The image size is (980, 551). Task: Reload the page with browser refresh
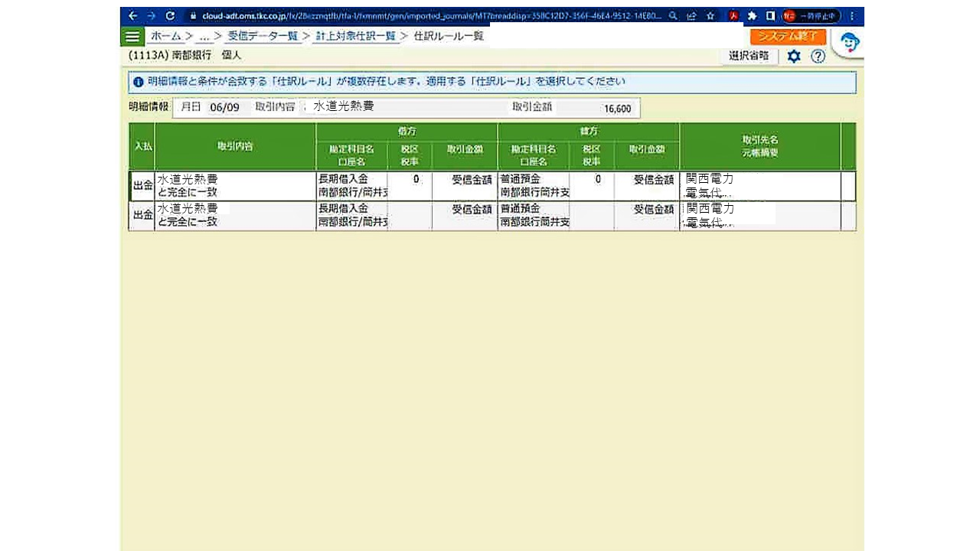[x=170, y=15]
